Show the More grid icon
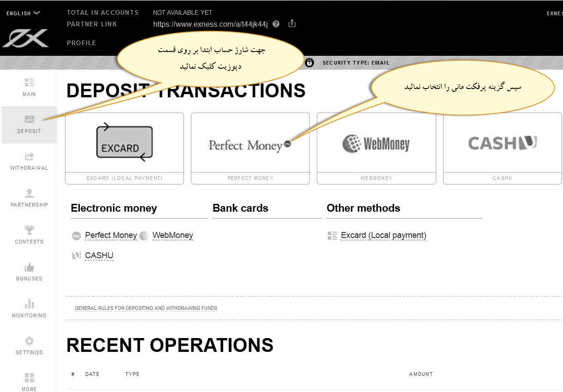This screenshot has width=563, height=392. pyautogui.click(x=29, y=378)
